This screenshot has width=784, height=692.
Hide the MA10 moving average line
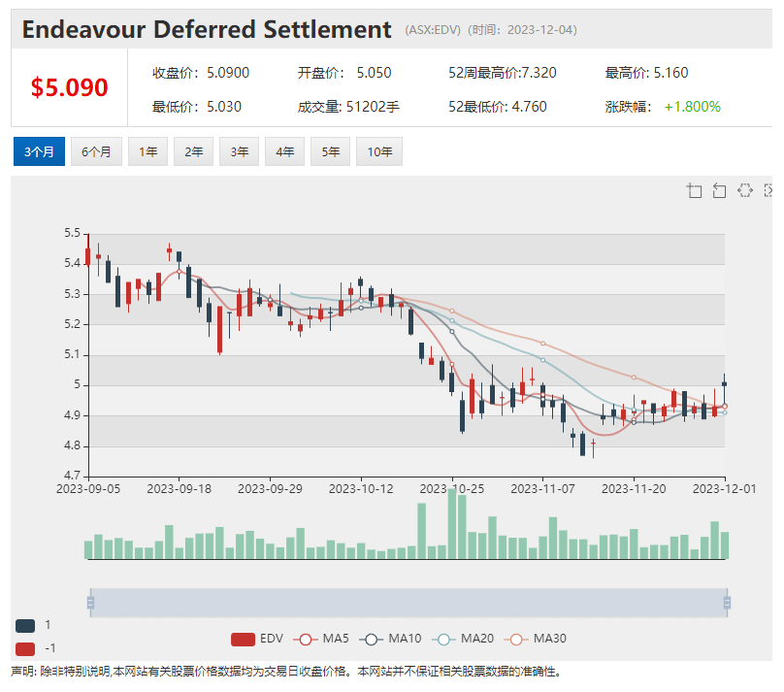pyautogui.click(x=371, y=639)
